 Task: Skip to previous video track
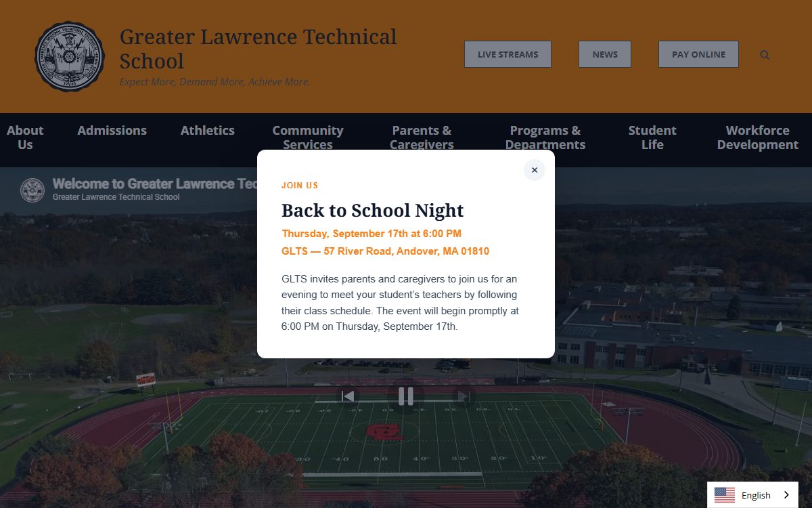click(348, 396)
